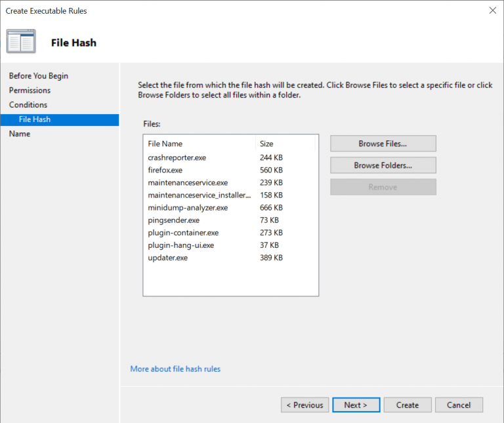Screen dimensions: 504x423
Task: Close the Create Executable Rules dialog
Action: 492,10
